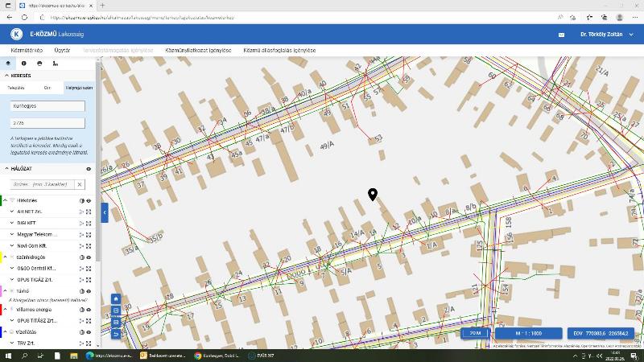The width and height of the screenshot is (644, 362).
Task: Toggle visibility of távhő layer
Action: point(89,291)
